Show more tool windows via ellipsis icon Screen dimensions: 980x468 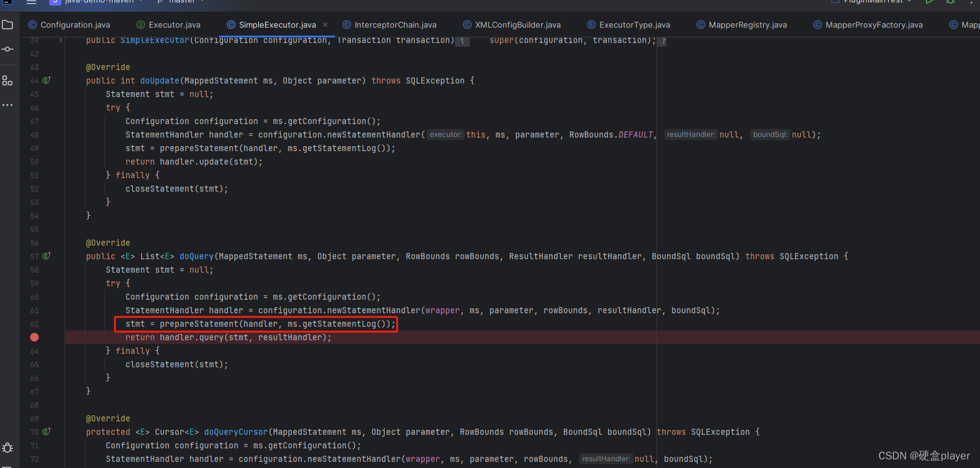[7, 105]
